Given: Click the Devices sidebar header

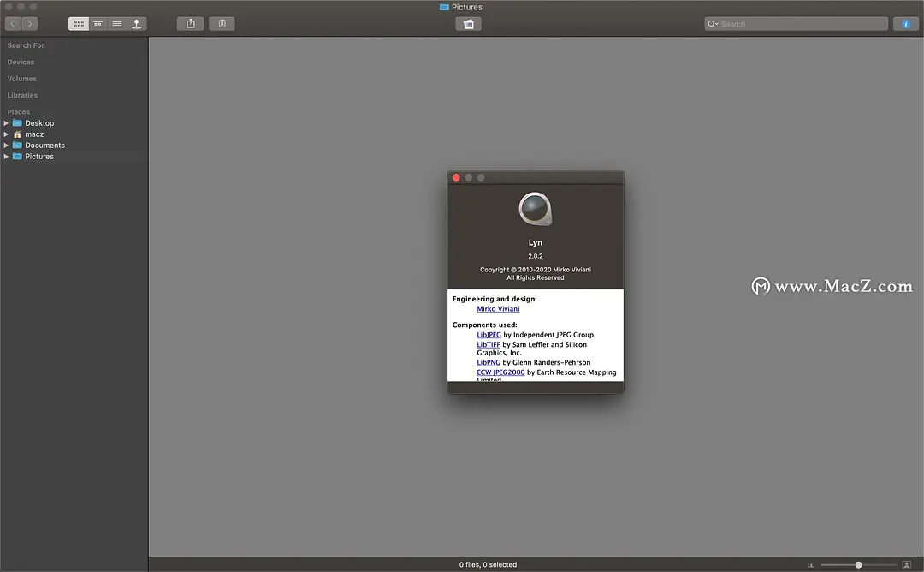Looking at the screenshot, I should (x=21, y=62).
